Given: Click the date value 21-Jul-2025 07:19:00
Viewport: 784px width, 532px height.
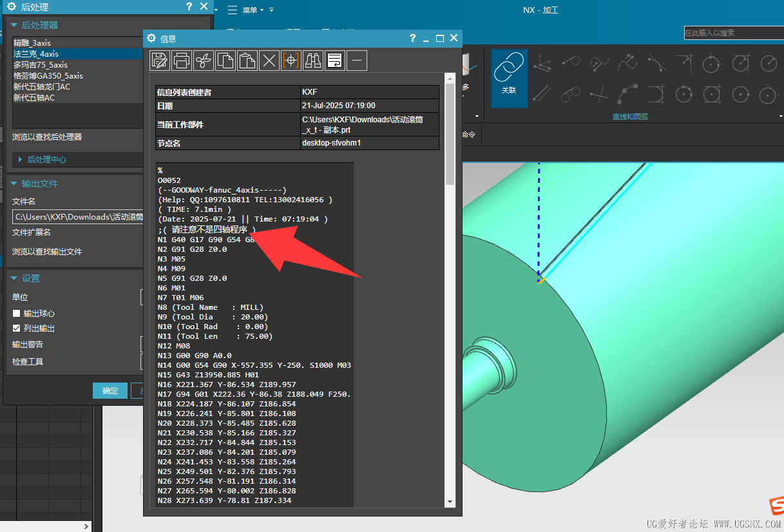Looking at the screenshot, I should click(338, 106).
